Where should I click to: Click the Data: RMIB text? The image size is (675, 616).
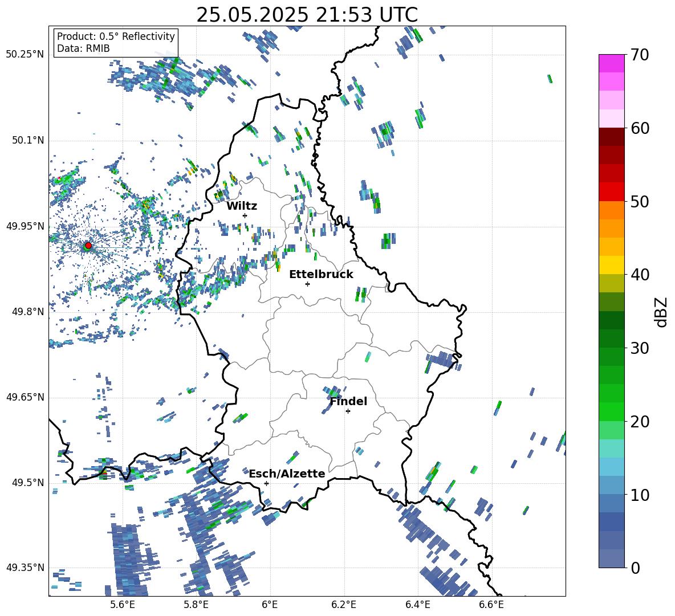[83, 48]
